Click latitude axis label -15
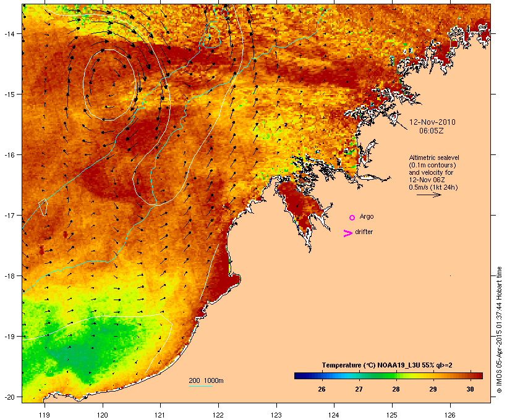Screen dimensions: 507x420 (9, 94)
